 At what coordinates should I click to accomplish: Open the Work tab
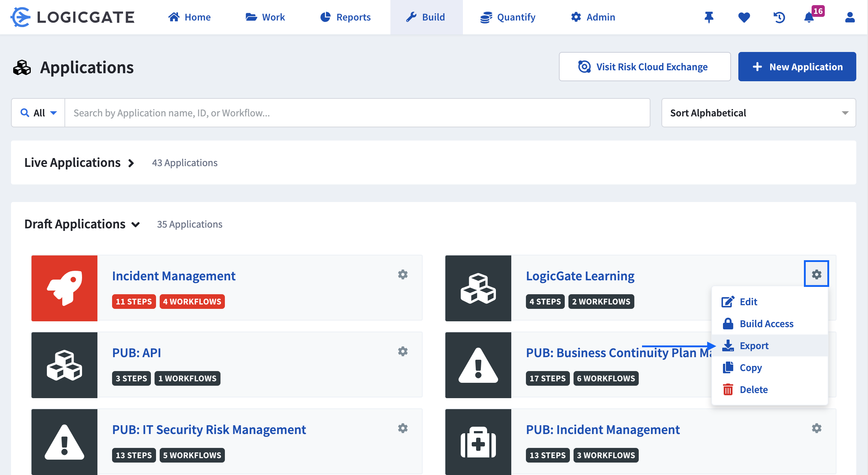pos(265,17)
